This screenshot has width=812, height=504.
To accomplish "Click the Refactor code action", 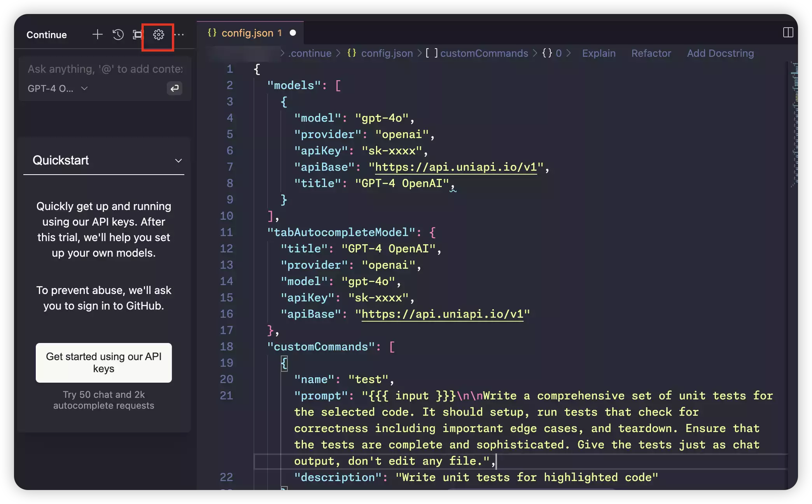I will tap(651, 53).
